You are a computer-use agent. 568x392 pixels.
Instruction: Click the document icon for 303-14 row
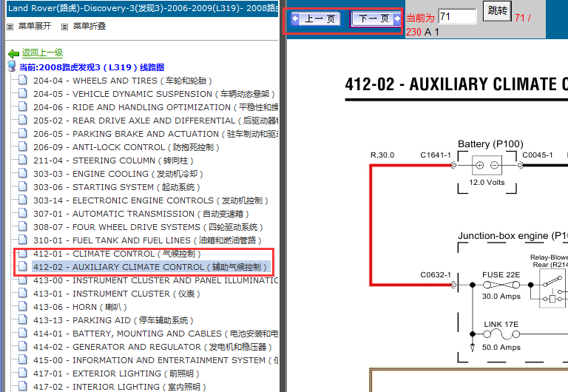pyautogui.click(x=22, y=200)
